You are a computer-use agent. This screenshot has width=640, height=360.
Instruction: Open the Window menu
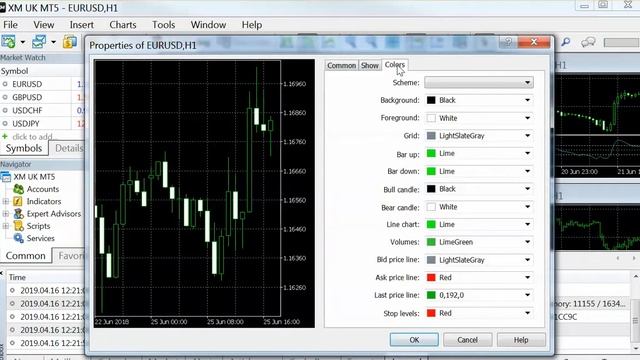208,25
